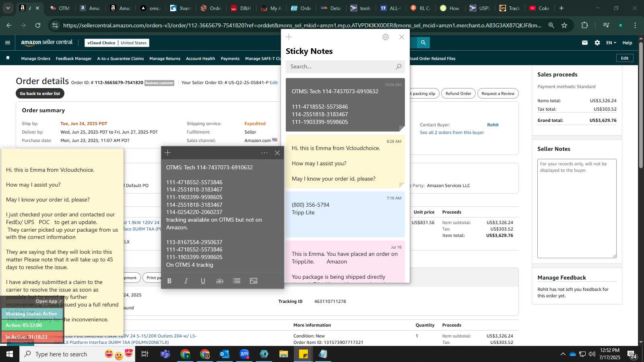This screenshot has height=362, width=644.
Task: Open See all 2 orders from this buyer
Action: click(452, 132)
